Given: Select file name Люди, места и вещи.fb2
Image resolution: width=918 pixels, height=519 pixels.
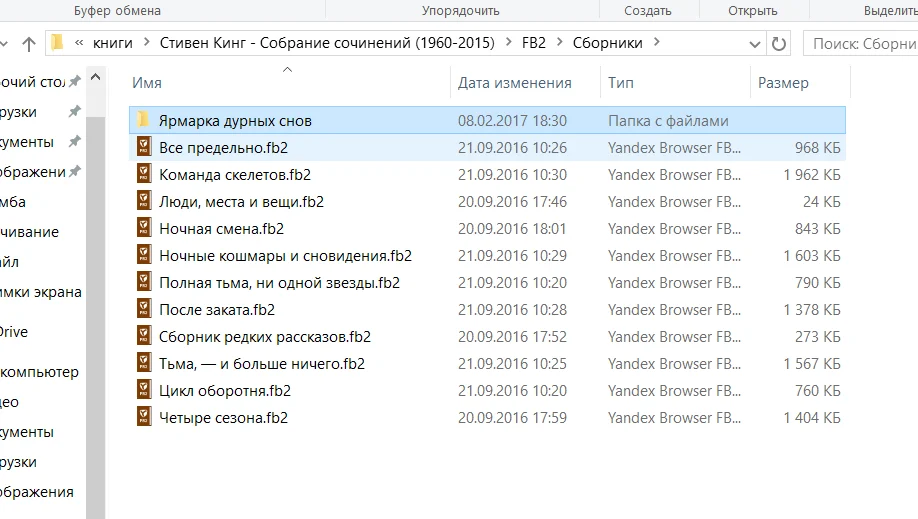Looking at the screenshot, I should click(241, 202).
